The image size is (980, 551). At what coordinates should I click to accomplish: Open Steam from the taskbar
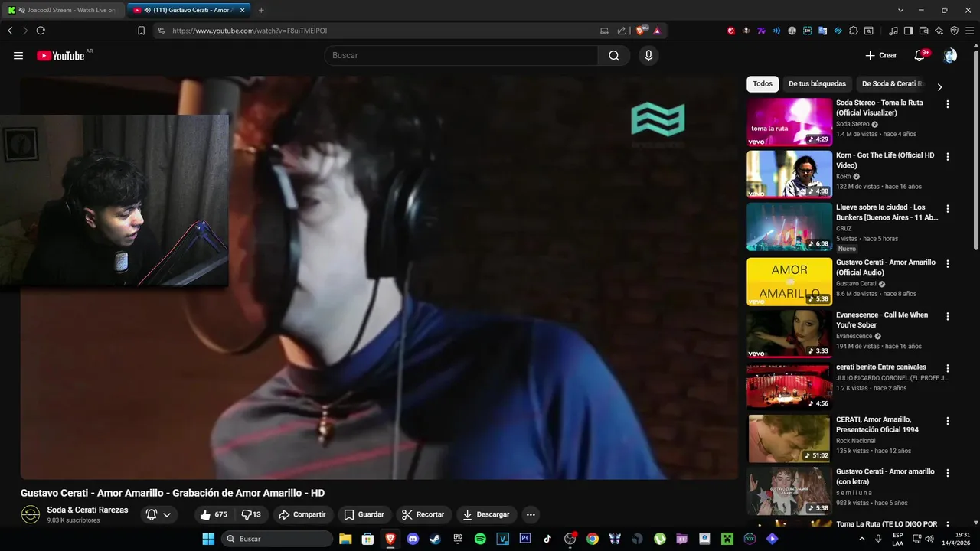point(436,539)
